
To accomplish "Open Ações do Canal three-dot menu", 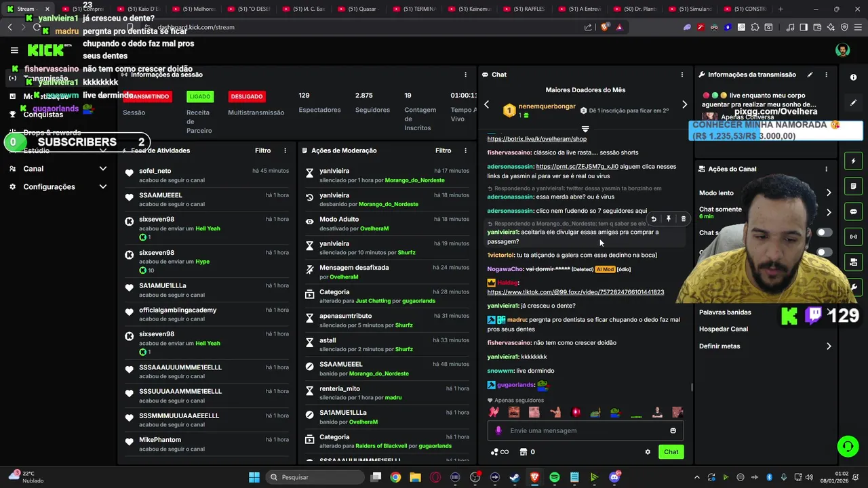I will 826,169.
